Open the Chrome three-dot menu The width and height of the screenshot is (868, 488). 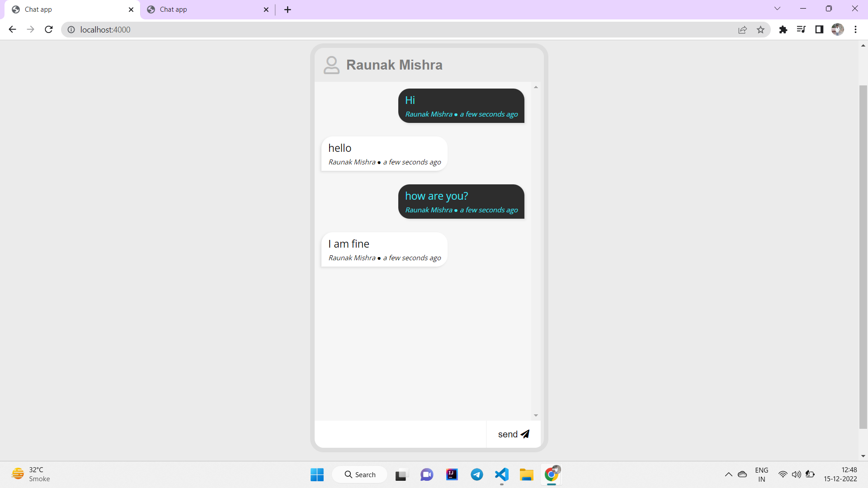pos(855,29)
